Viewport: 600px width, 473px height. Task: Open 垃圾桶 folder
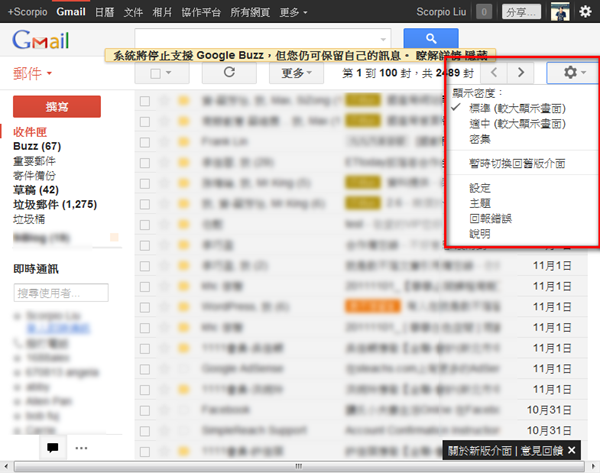click(x=29, y=219)
